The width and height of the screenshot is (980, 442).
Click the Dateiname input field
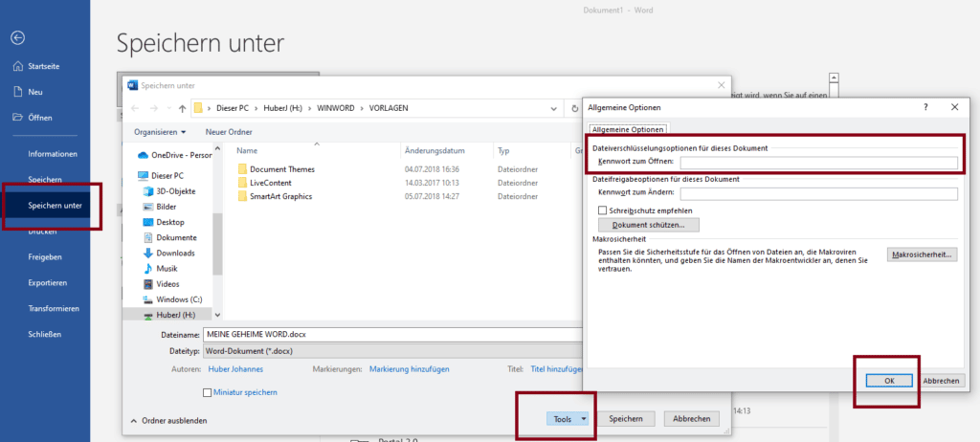click(x=393, y=335)
